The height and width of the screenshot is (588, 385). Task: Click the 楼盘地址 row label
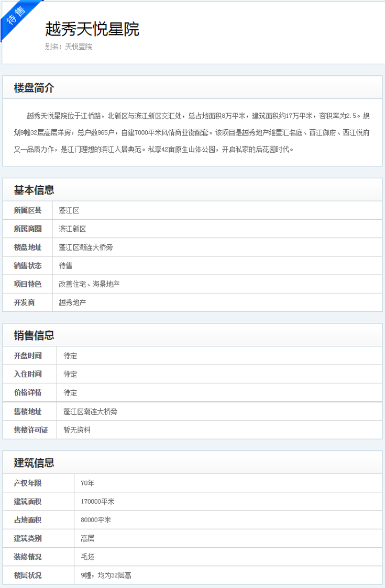coord(27,247)
